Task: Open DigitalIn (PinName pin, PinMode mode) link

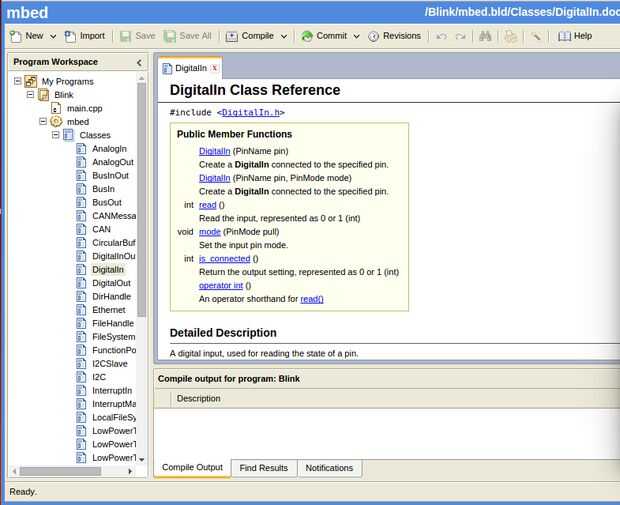Action: coord(214,178)
